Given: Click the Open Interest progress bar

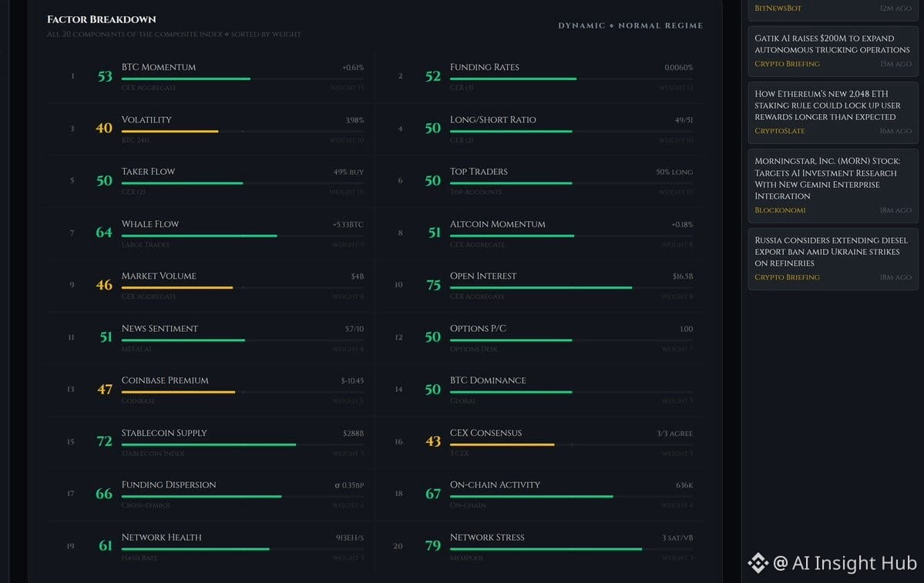Looking at the screenshot, I should click(x=571, y=287).
